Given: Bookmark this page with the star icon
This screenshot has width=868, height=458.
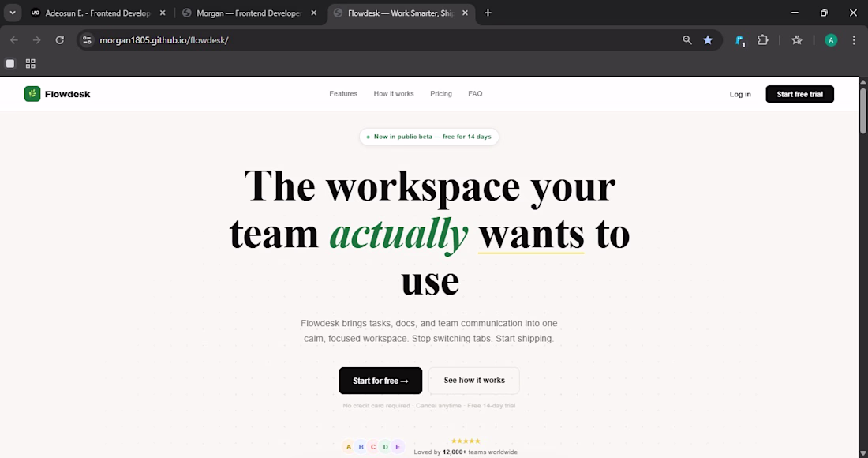Looking at the screenshot, I should [x=708, y=39].
